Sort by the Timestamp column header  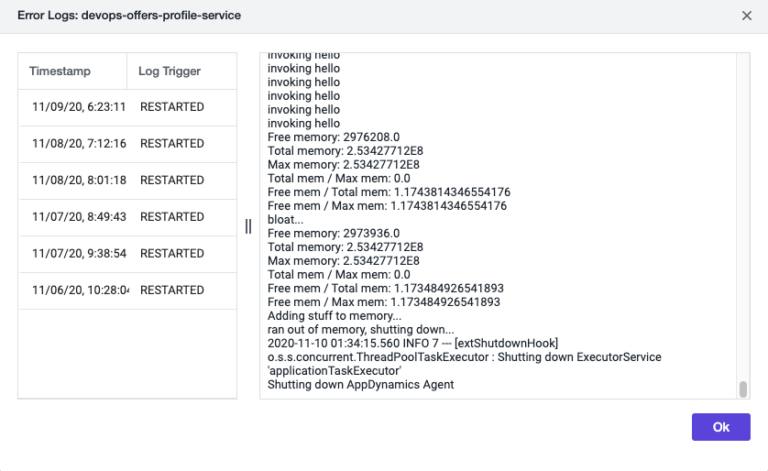pos(60,72)
